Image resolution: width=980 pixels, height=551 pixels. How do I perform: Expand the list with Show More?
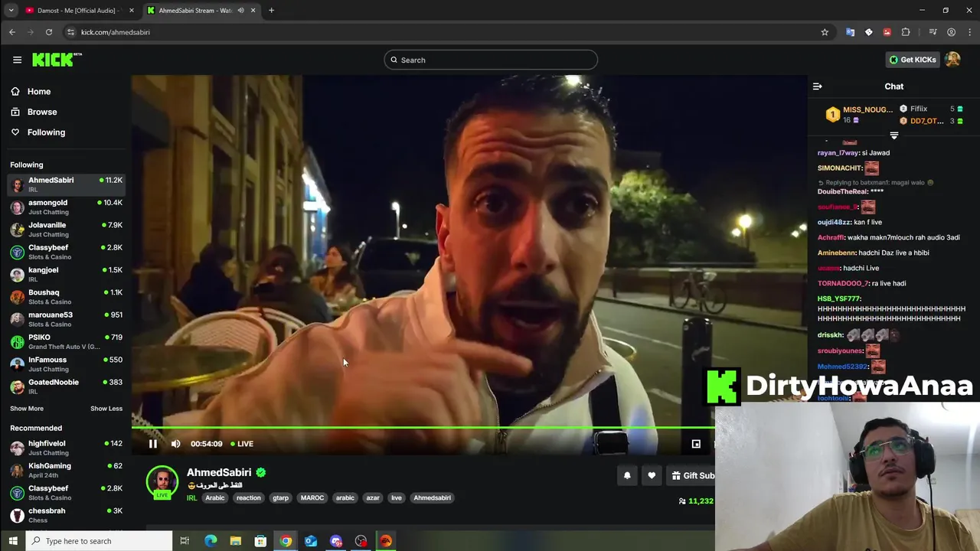27,409
